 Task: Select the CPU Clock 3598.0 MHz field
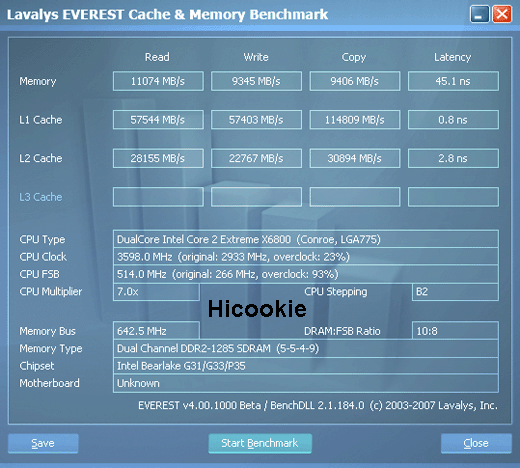(306, 257)
